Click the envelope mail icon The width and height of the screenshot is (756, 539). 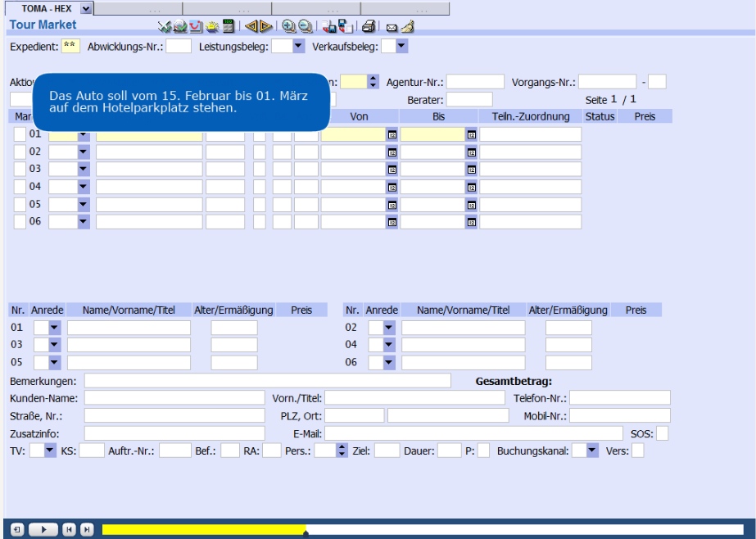click(392, 28)
